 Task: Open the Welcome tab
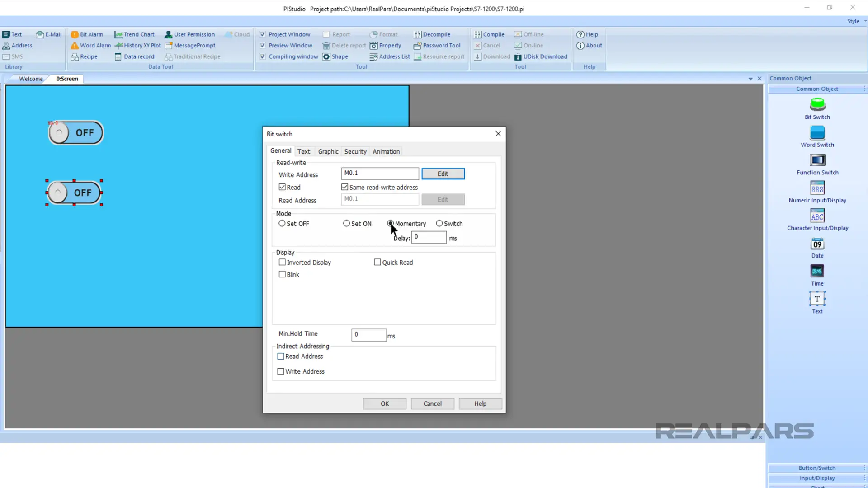(31, 79)
